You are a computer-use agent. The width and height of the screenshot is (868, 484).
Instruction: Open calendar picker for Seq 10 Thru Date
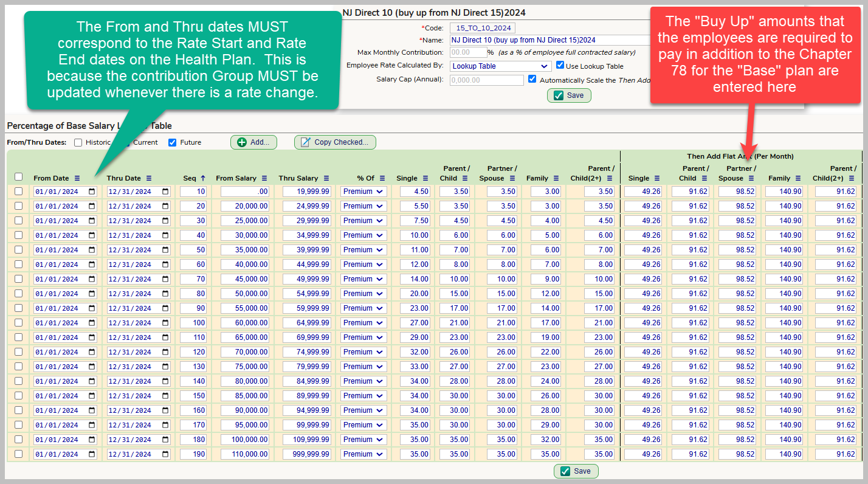[x=165, y=192]
